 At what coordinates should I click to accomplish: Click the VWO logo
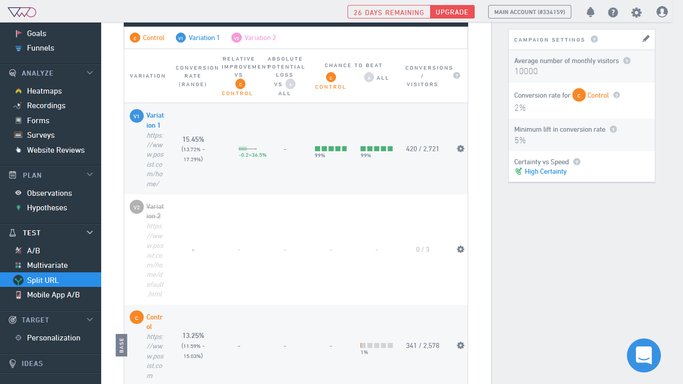22,12
